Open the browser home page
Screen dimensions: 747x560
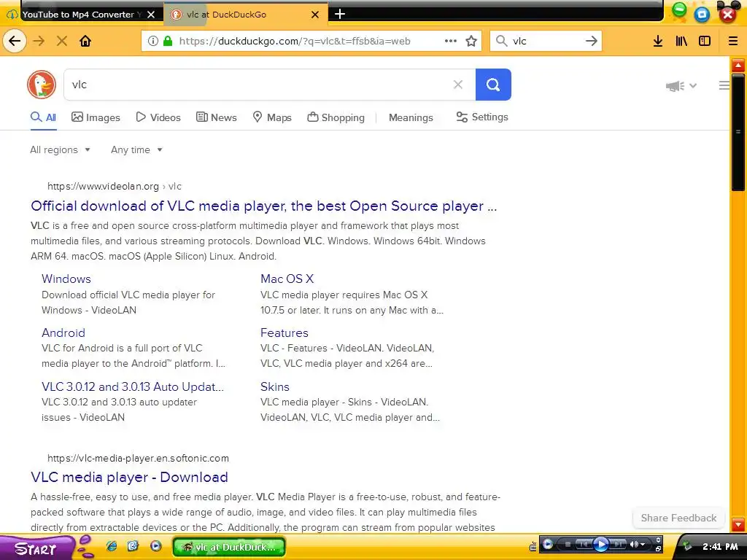(85, 41)
